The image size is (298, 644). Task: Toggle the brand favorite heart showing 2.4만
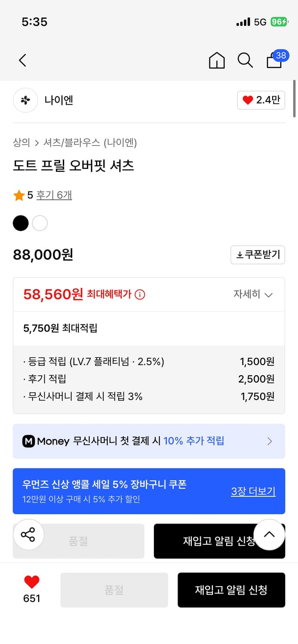[261, 100]
